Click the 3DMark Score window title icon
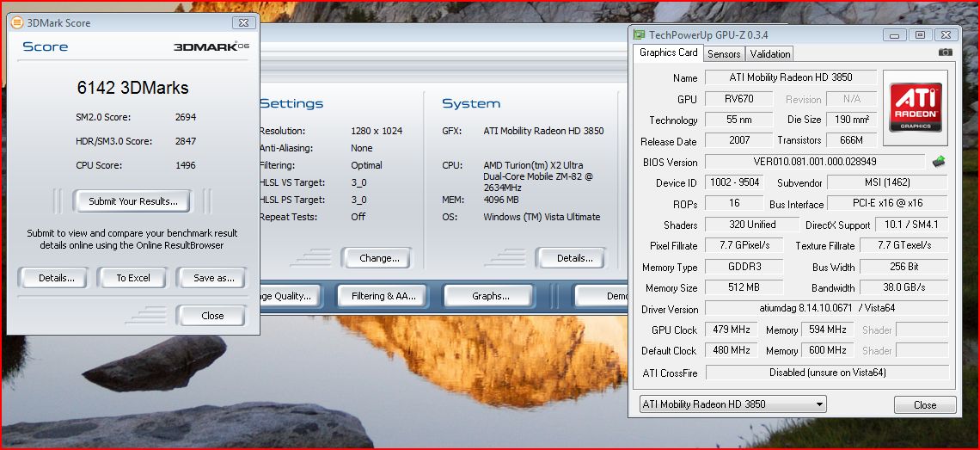This screenshot has width=980, height=450. [17, 22]
